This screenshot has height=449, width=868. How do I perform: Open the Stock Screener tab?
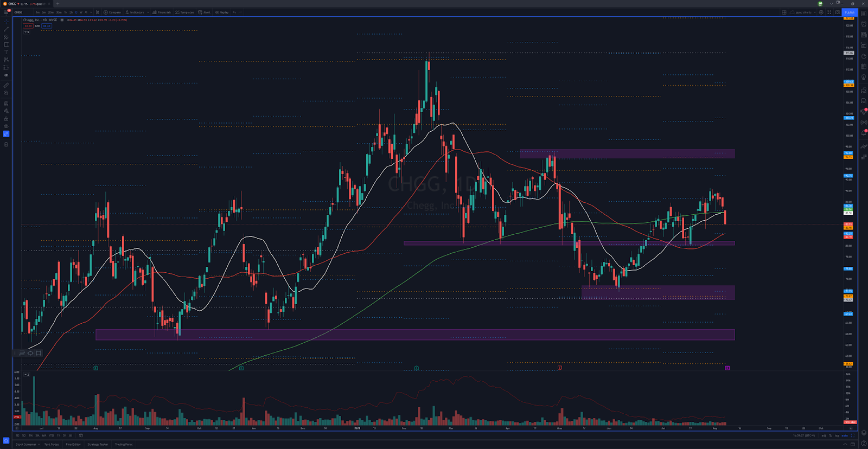[x=25, y=444]
